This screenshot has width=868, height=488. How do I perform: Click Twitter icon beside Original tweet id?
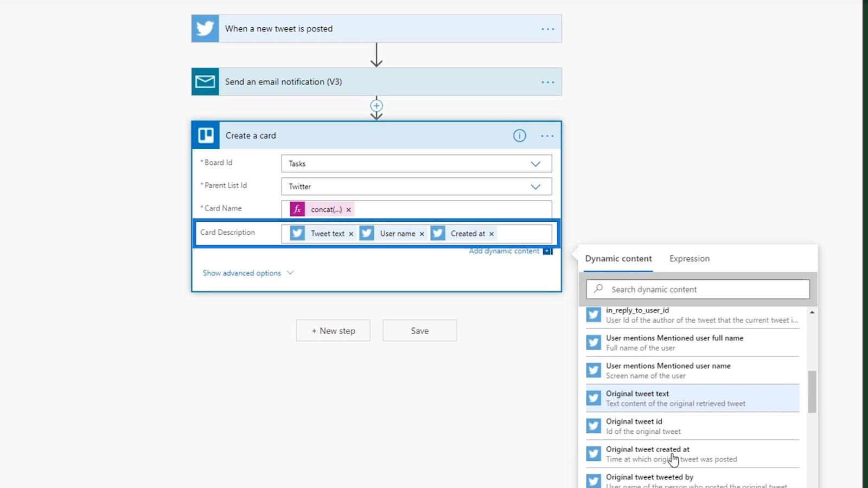593,426
